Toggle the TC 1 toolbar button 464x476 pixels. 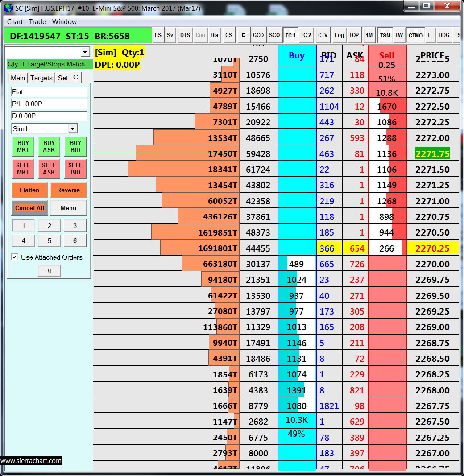290,36
